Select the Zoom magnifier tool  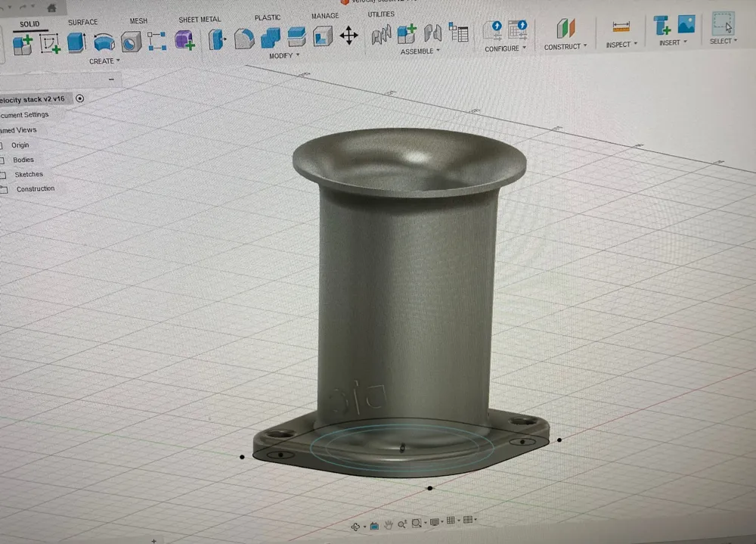402,524
